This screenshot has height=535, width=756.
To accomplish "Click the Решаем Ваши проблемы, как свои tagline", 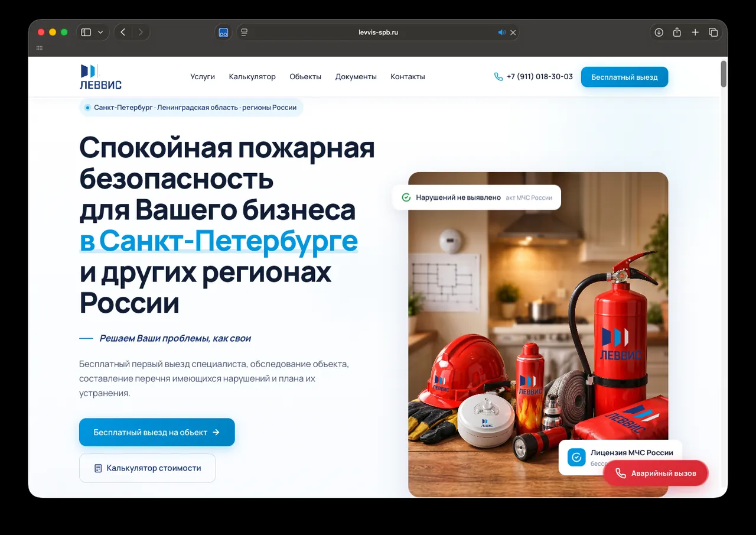I will 175,339.
